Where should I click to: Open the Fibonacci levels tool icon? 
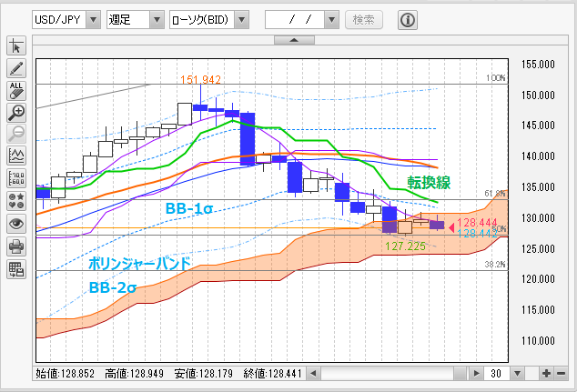pos(16,178)
